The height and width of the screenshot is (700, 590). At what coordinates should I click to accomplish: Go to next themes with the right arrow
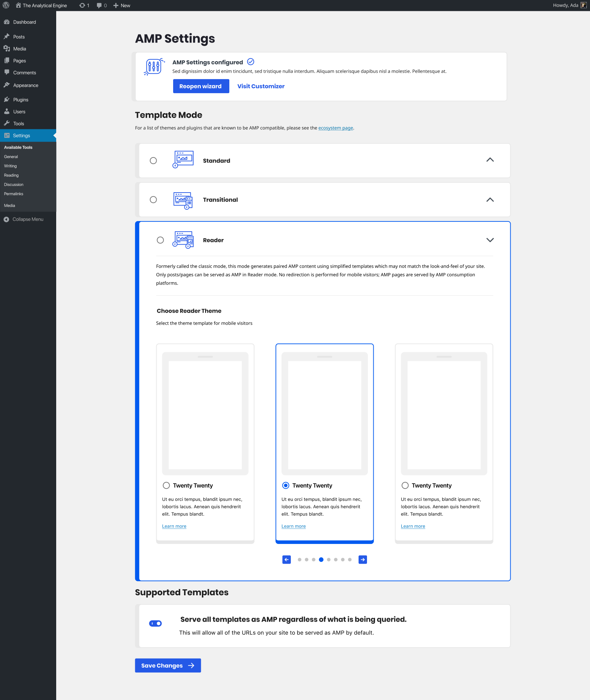point(363,559)
